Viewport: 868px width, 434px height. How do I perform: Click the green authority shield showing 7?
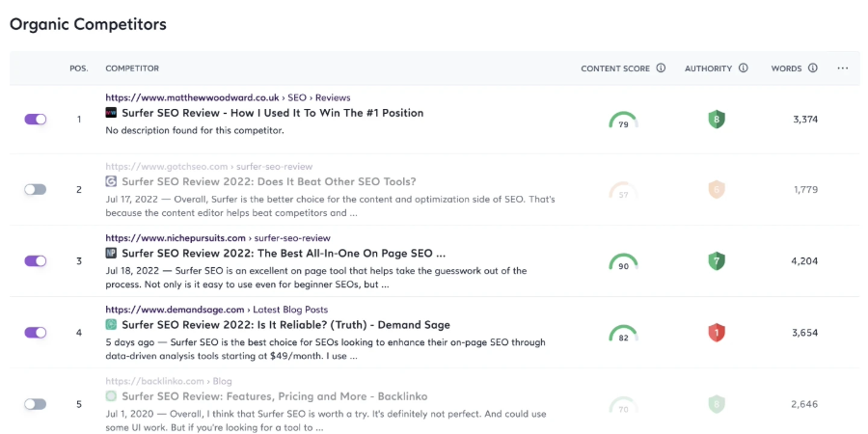[717, 261]
